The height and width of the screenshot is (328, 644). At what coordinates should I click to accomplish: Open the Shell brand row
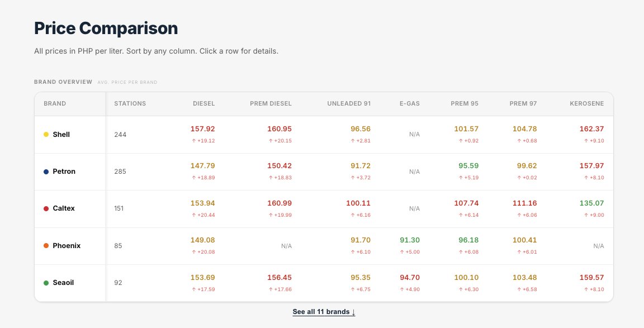pyautogui.click(x=324, y=135)
